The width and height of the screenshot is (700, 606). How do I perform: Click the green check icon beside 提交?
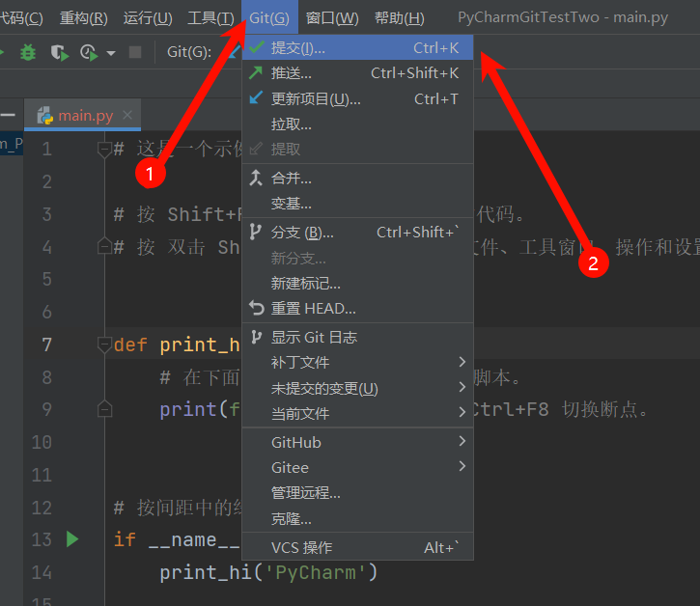click(257, 47)
